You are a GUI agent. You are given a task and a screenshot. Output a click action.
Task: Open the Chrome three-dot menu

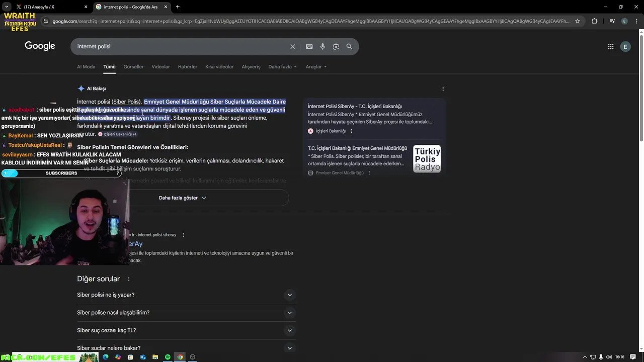click(x=637, y=21)
